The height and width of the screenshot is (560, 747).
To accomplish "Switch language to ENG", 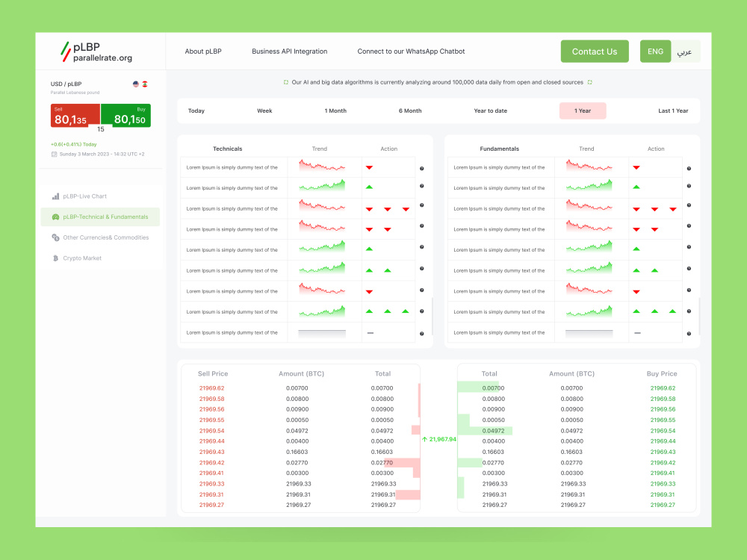I will pos(655,52).
